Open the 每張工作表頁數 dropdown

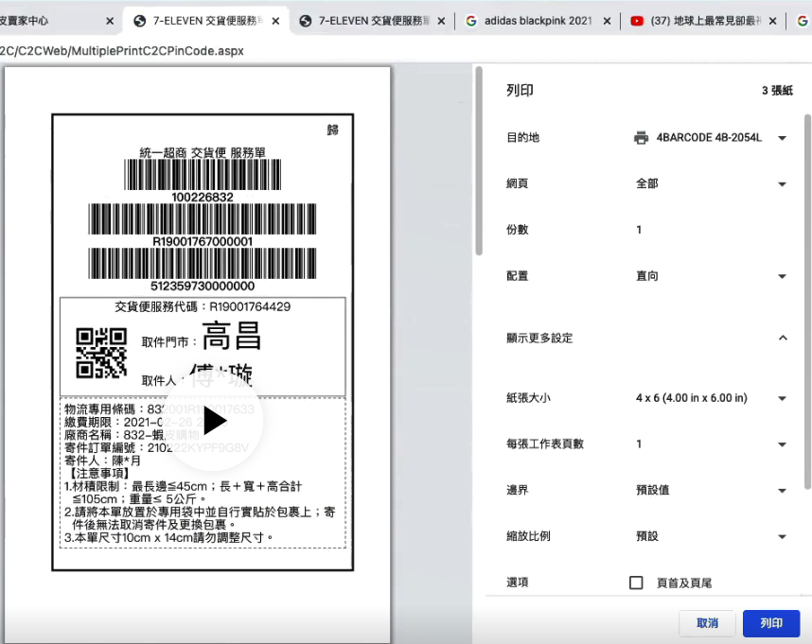click(710, 444)
